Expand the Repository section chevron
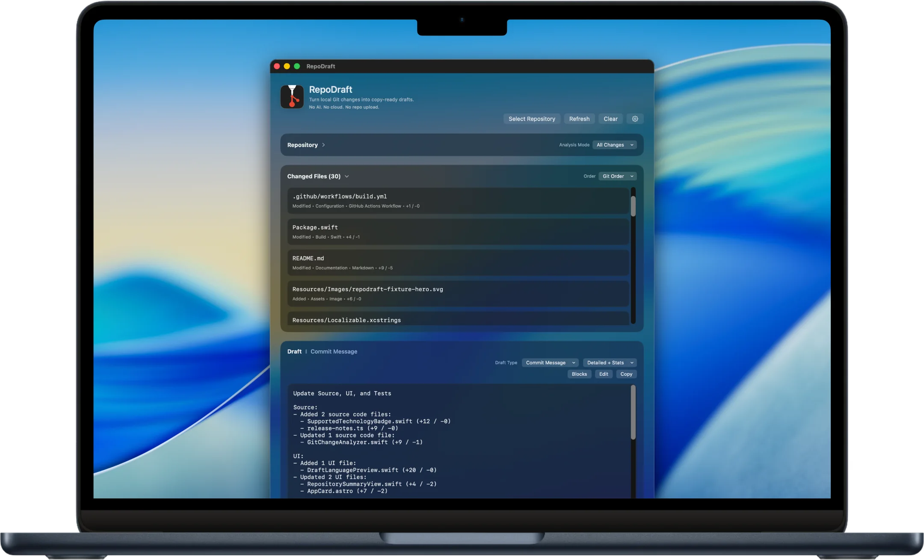 [323, 145]
